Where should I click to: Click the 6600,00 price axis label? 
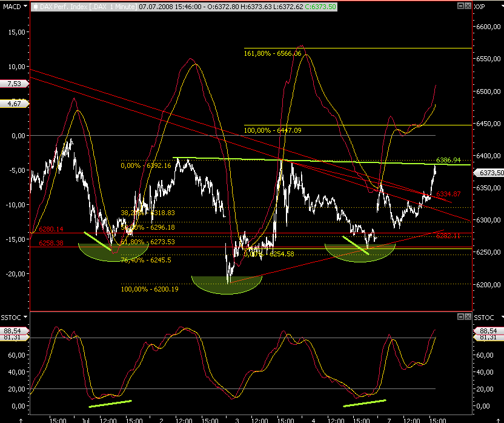488,27
